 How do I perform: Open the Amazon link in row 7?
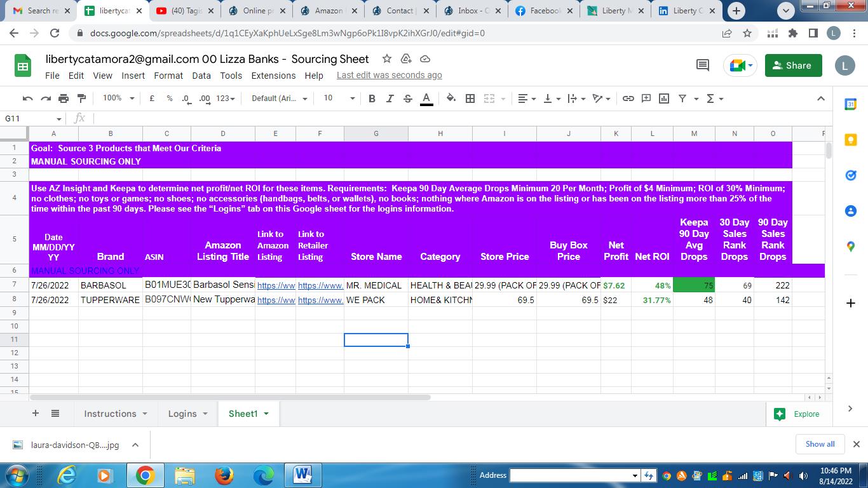276,286
